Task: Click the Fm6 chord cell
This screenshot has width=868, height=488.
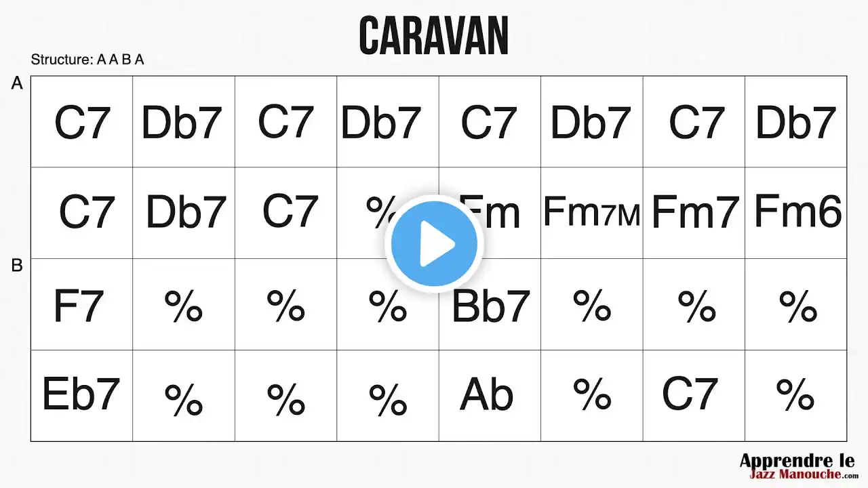Action: (x=797, y=211)
